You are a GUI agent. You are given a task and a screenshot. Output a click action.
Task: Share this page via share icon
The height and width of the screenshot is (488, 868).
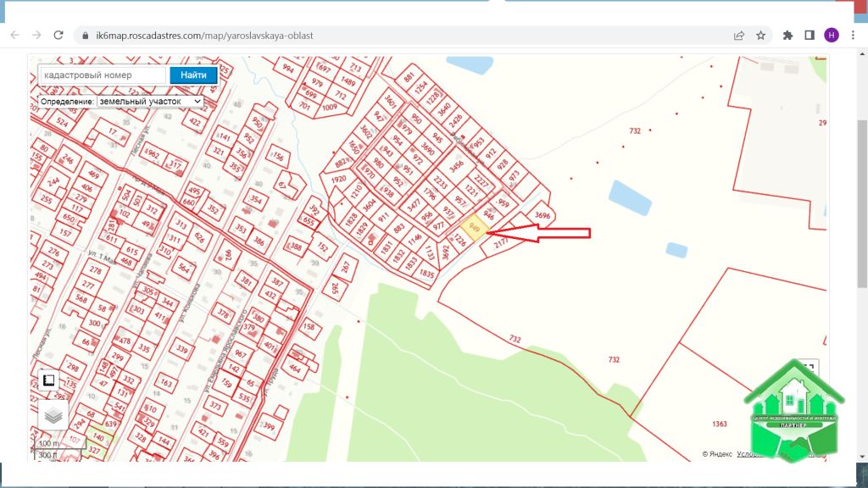click(x=739, y=35)
